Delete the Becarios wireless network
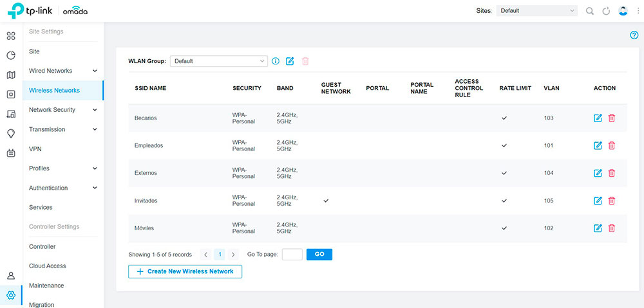644x308 pixels. tap(612, 118)
